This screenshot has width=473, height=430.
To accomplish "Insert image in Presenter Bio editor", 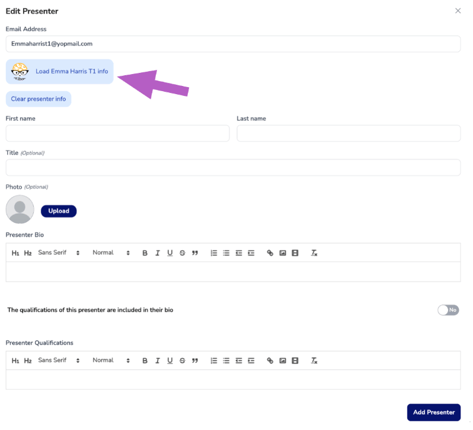I will tap(283, 253).
